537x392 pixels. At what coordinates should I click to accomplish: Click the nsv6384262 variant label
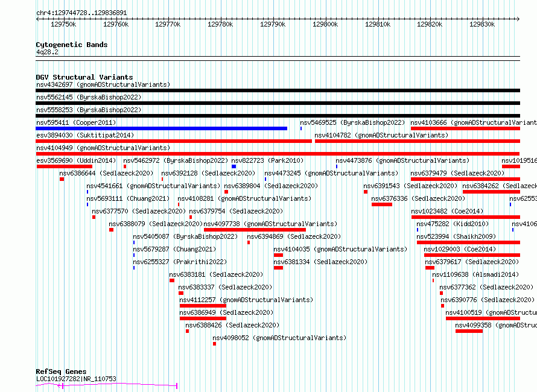click(x=500, y=186)
